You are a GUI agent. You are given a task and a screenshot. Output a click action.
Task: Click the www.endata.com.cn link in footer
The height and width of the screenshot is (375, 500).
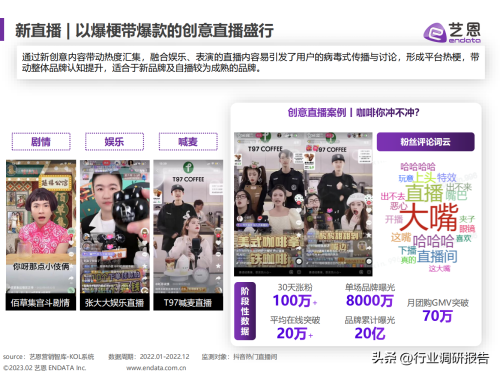[156, 368]
